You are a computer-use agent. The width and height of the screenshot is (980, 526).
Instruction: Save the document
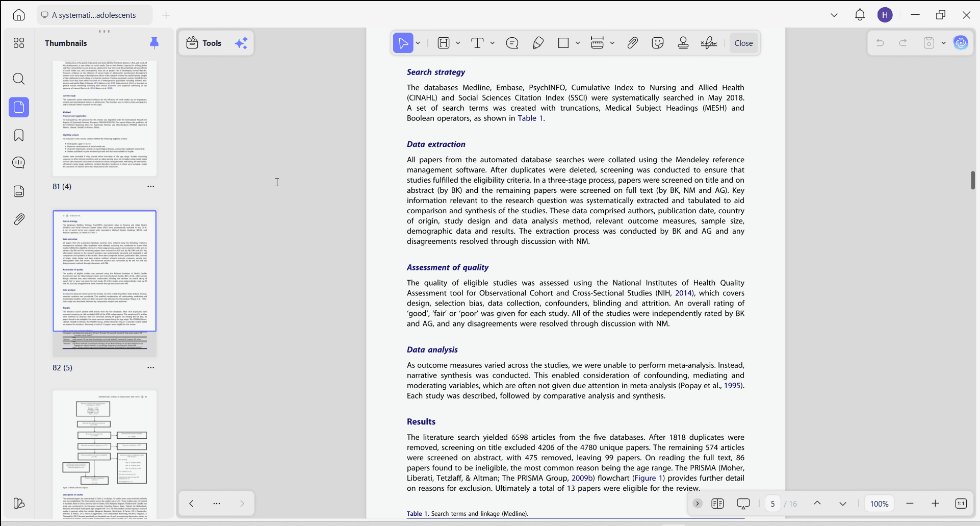tap(929, 43)
